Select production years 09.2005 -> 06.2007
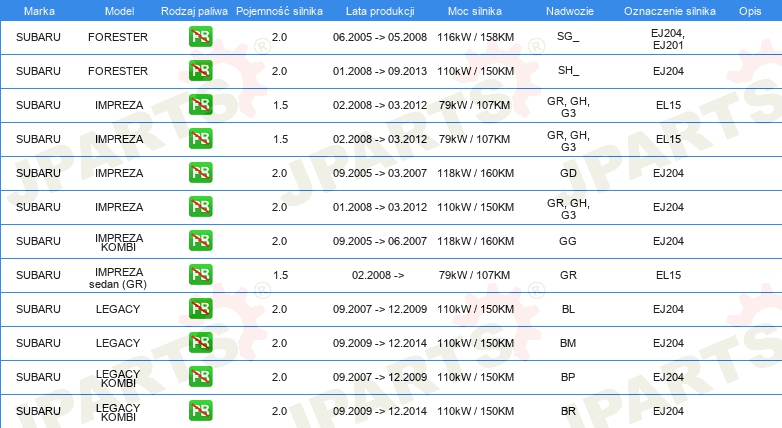 click(x=380, y=241)
